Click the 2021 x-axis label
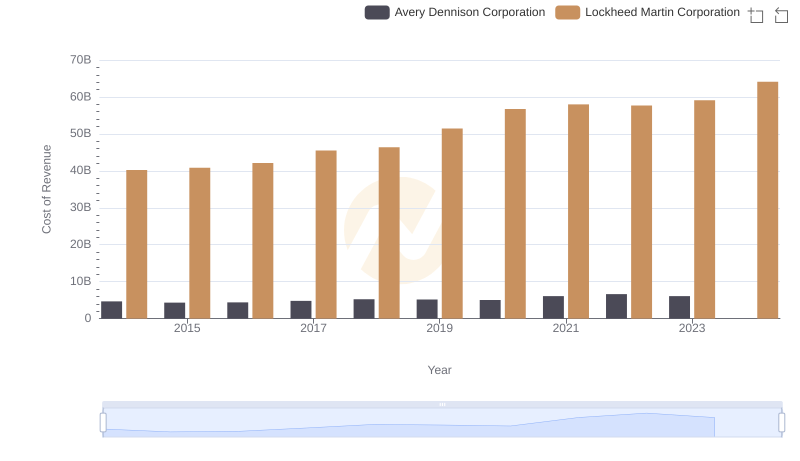 click(x=566, y=328)
